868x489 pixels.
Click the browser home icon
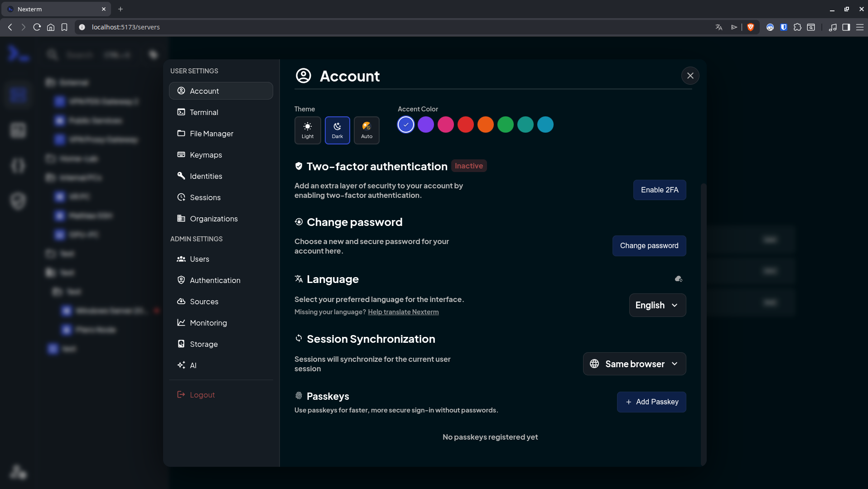pos(51,27)
